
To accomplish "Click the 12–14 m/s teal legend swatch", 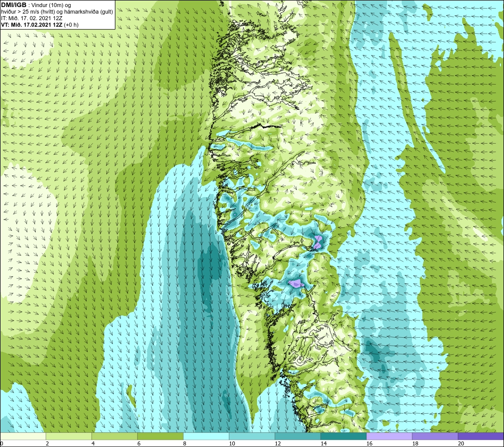I will pyautogui.click(x=298, y=436).
